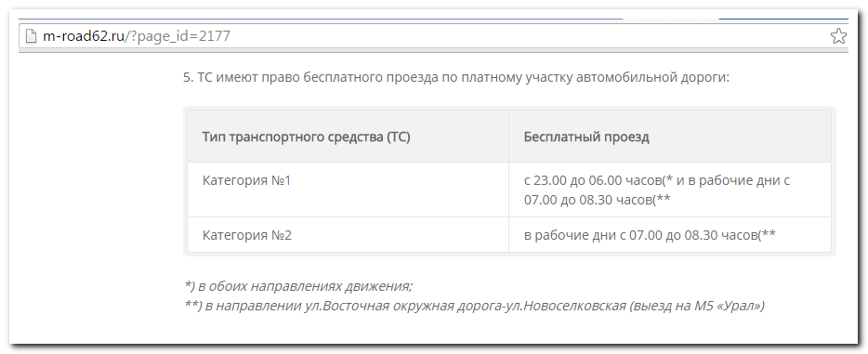
Task: Click the word 'автомобильной дороги' in the heading
Action: pos(653,77)
